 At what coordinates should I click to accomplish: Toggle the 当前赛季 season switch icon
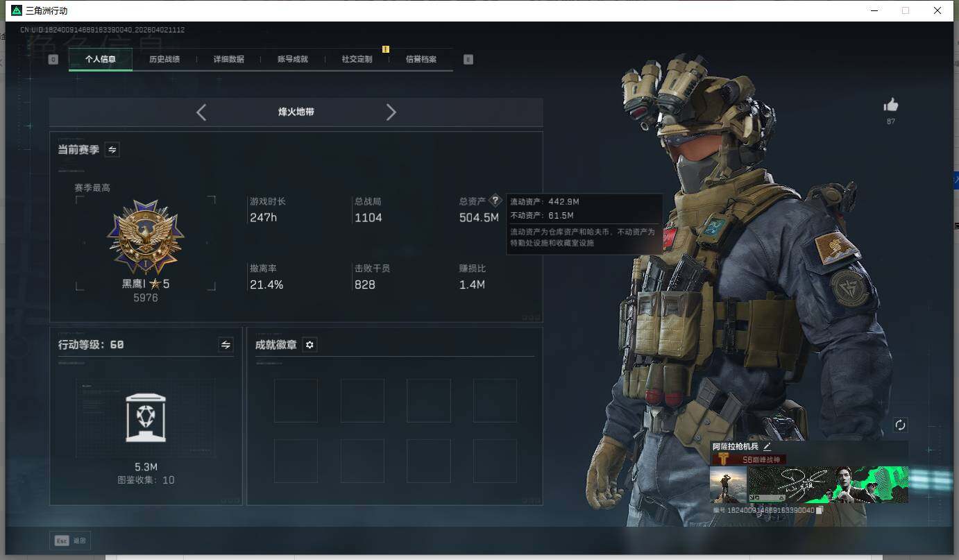pos(112,149)
